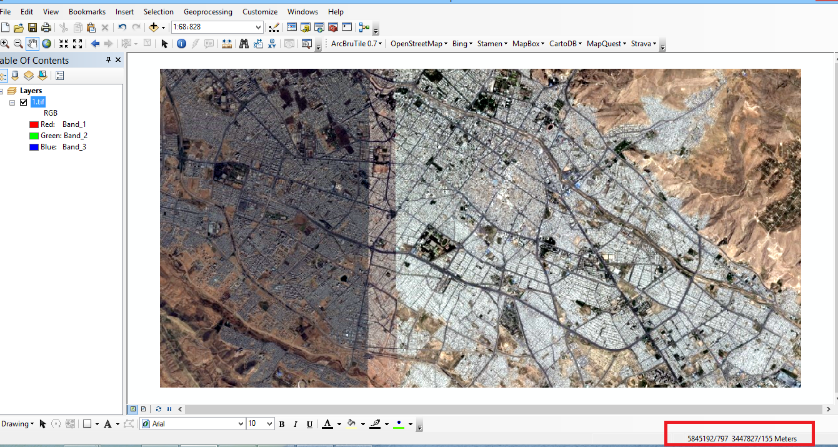Open the ModelBuilder window
This screenshot has width=838, height=447.
click(x=364, y=27)
